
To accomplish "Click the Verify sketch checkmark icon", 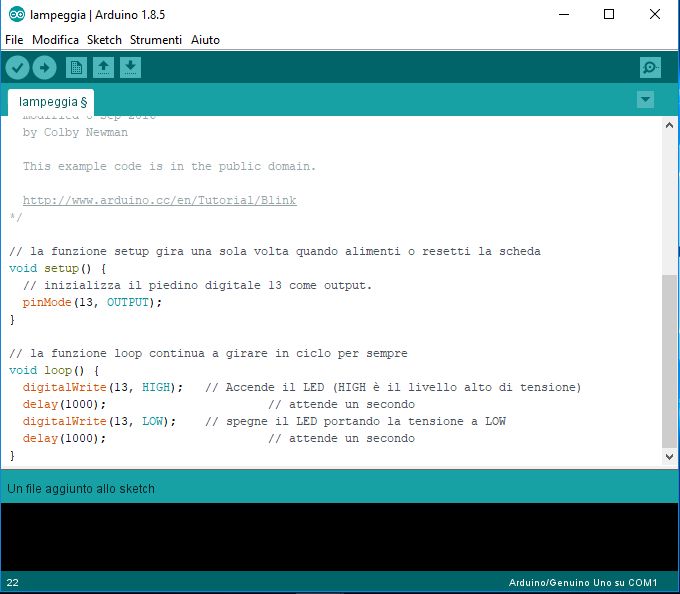I will (x=18, y=67).
